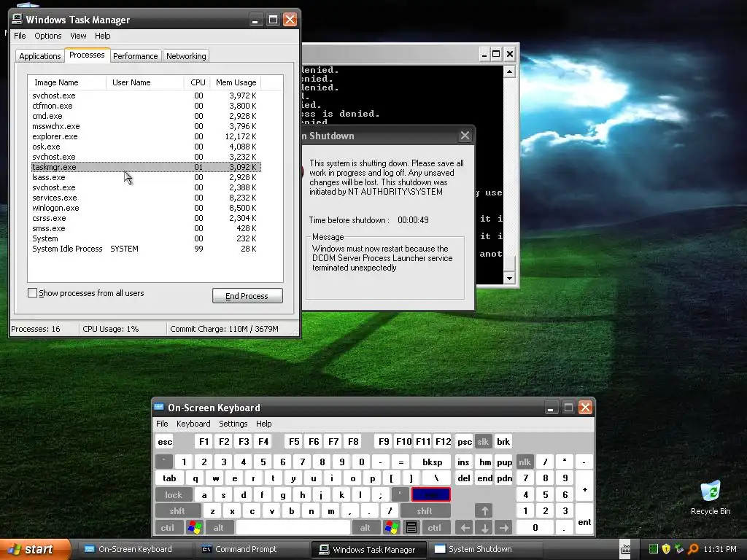
Task: Click the left arrow key on On-Screen Keyboard
Action: coord(465,528)
